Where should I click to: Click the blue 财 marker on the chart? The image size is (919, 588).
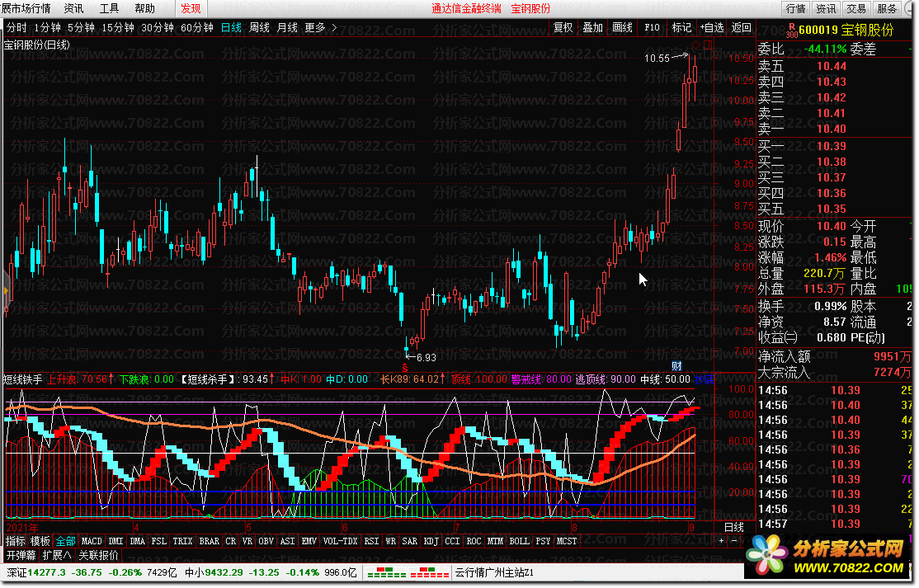(676, 366)
